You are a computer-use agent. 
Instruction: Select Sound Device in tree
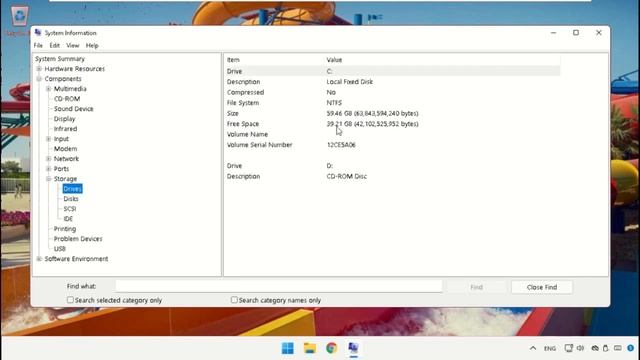coord(73,109)
